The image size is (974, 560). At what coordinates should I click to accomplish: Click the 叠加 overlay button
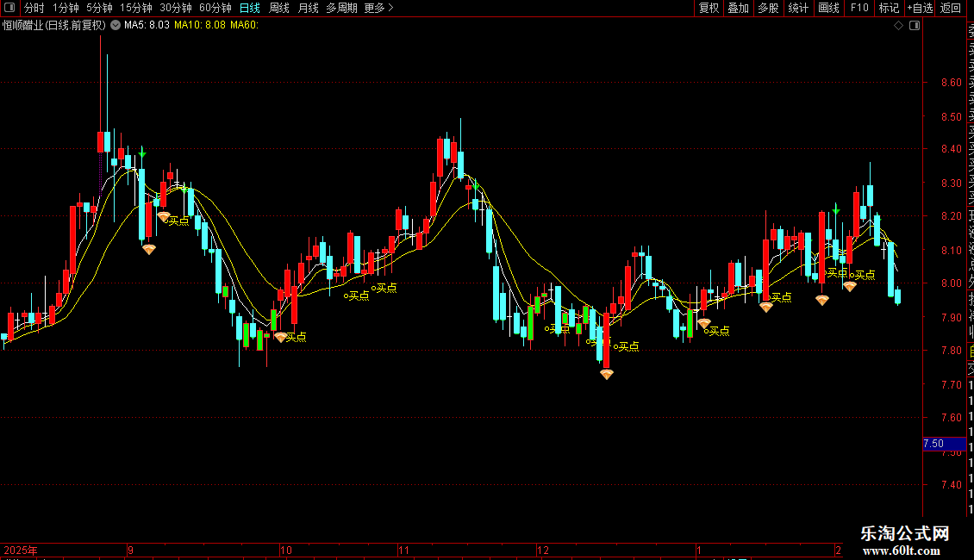[x=739, y=8]
